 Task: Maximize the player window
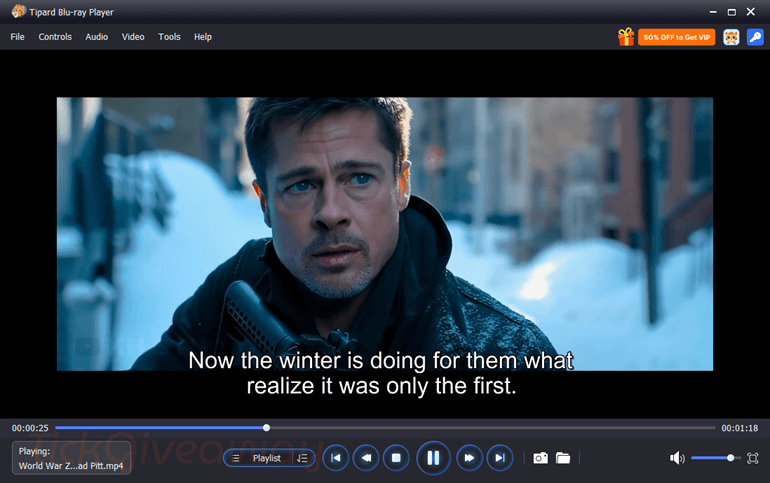click(x=732, y=12)
